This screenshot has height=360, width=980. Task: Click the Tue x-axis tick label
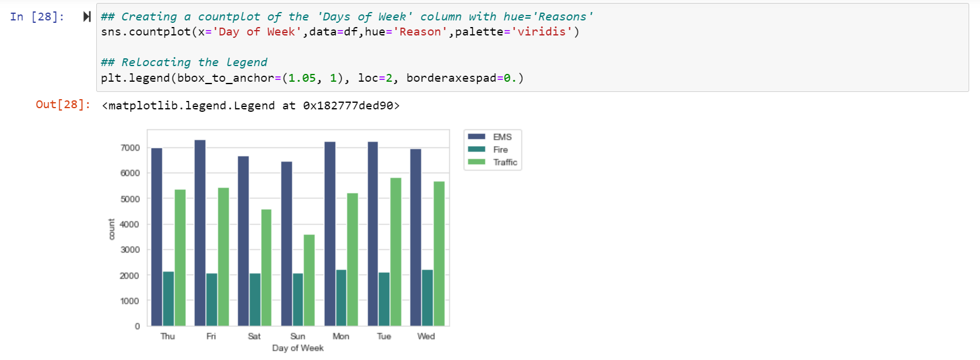384,336
